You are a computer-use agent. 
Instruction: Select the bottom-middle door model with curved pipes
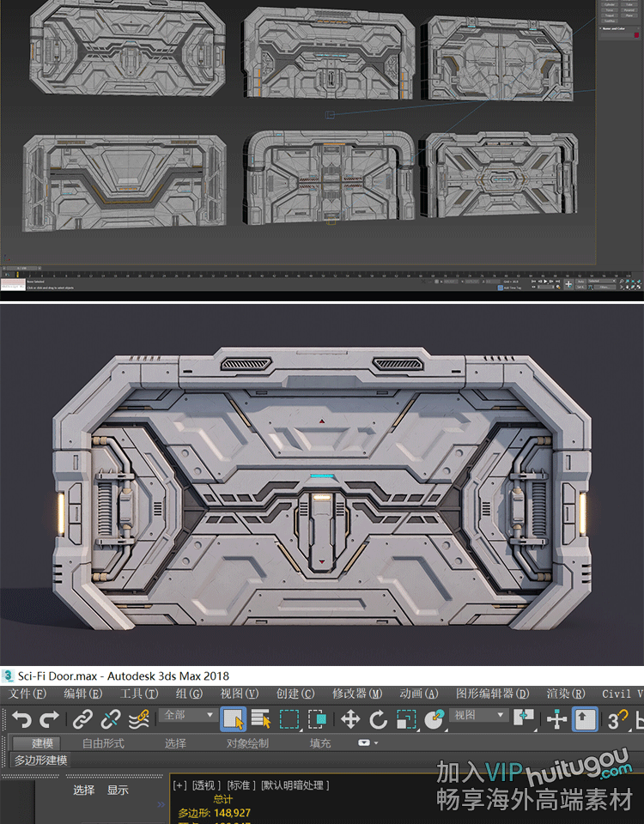(328, 176)
